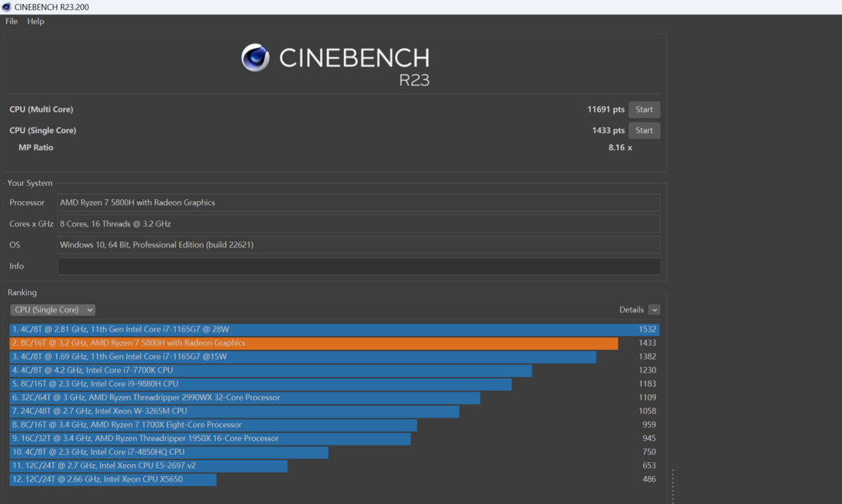Click the ranking score 959
This screenshot has width=842, height=504.
coord(649,425)
